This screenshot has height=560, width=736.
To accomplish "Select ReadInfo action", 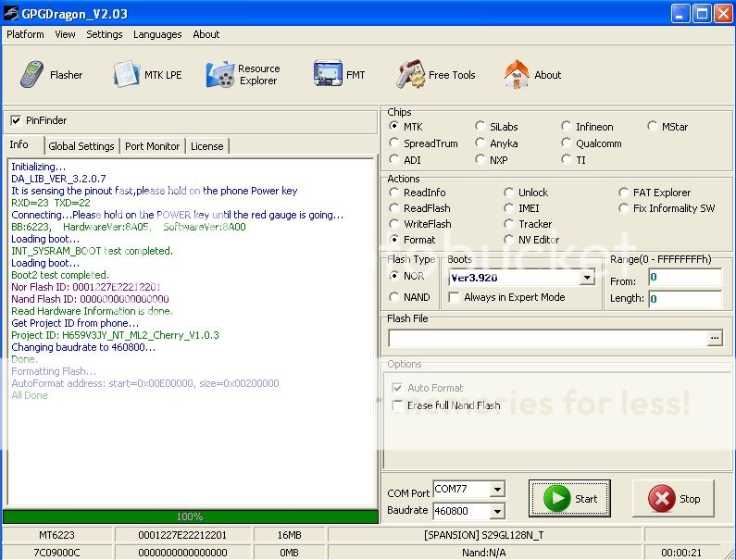I will 394,193.
